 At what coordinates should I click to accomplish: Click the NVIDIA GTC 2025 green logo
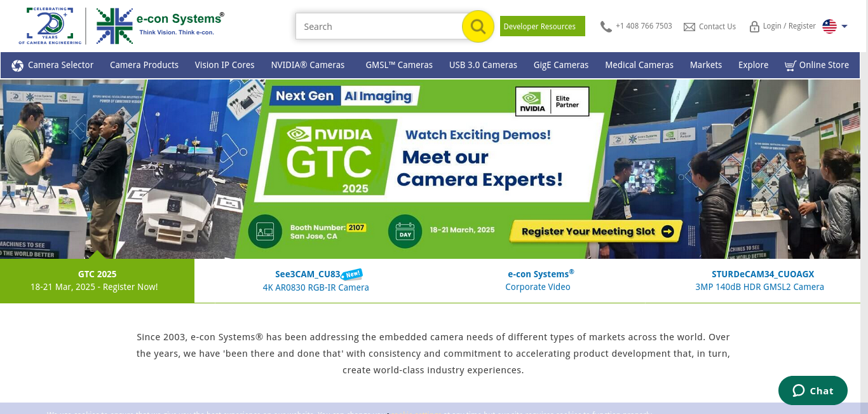pyautogui.click(x=329, y=157)
